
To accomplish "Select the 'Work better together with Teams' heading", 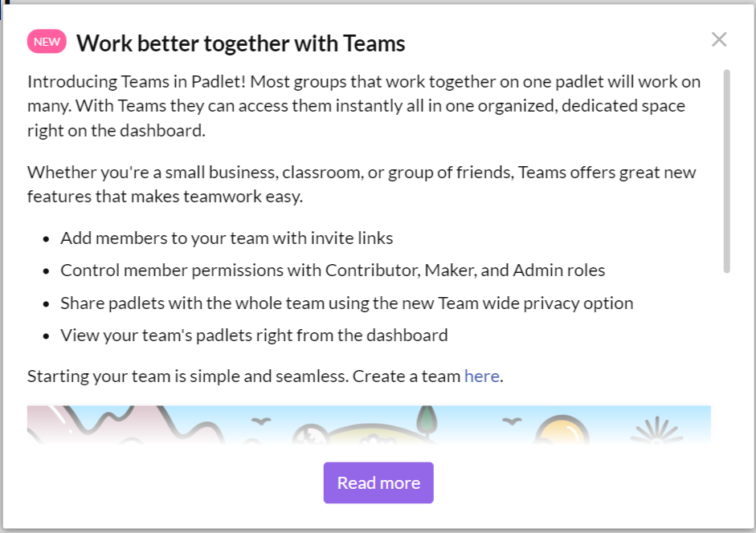I will coord(240,43).
